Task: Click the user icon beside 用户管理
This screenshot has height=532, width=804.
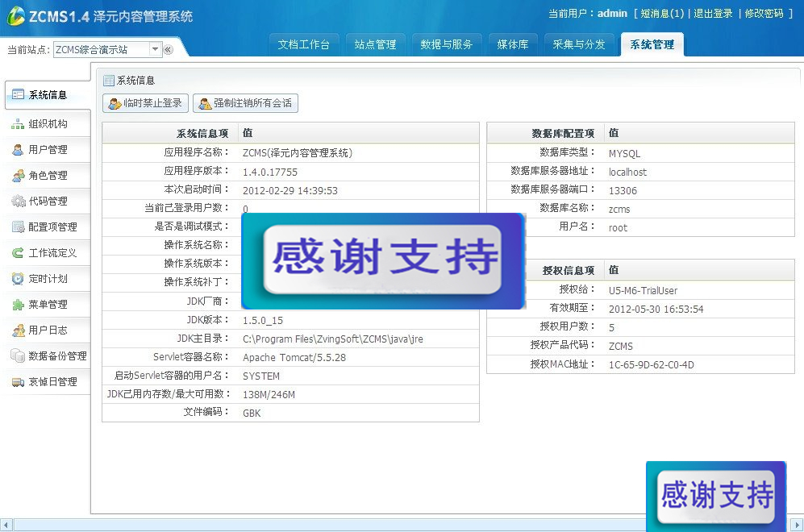Action: click(x=18, y=150)
